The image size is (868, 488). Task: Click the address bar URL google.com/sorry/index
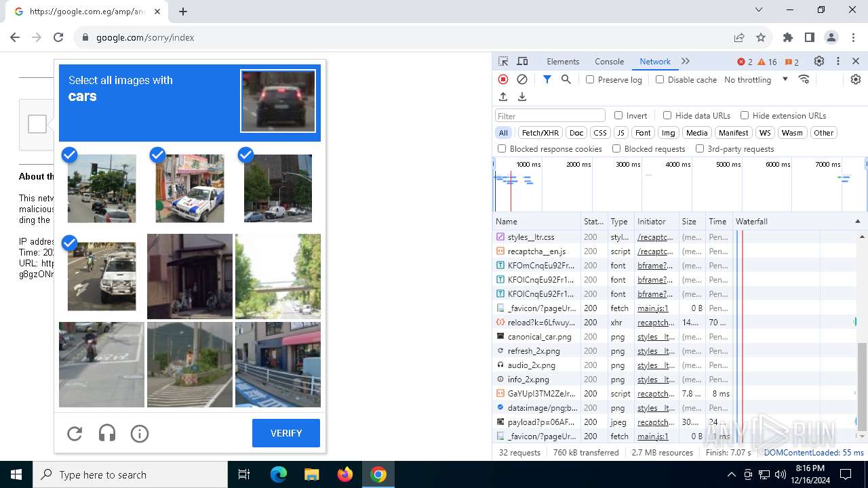coord(145,37)
